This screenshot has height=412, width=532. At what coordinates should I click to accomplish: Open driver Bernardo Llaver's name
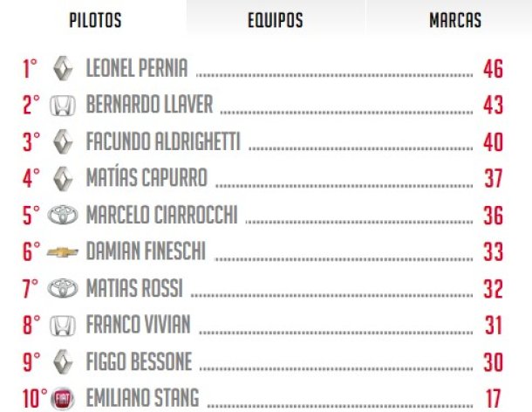(x=149, y=104)
